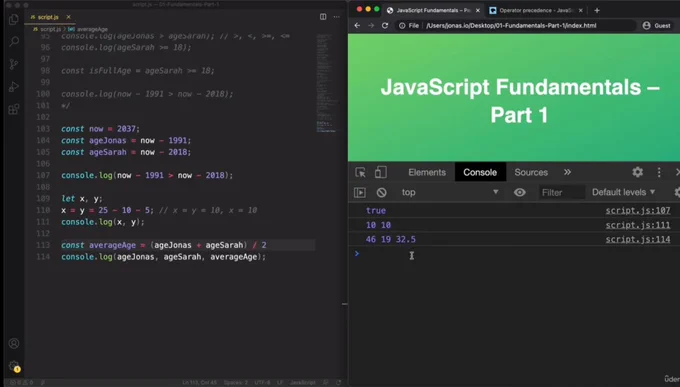Screen dimensions: 680x387
Task: Clear the console
Action: coord(382,192)
